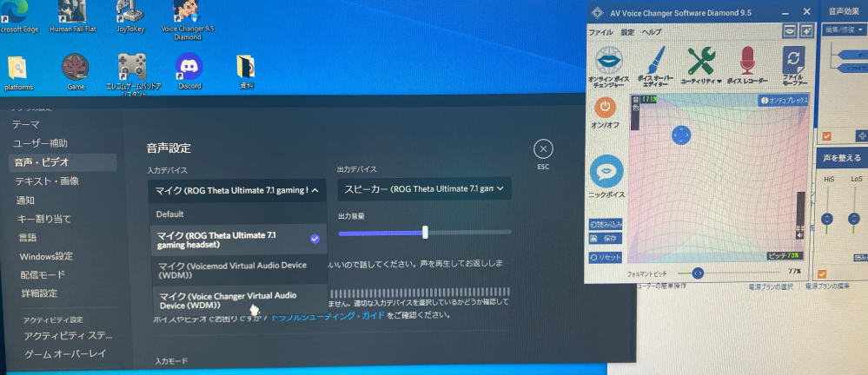Image resolution: width=868 pixels, height=375 pixels.
Task: Click the sparkle icon in Voice Changer header
Action: (x=806, y=31)
